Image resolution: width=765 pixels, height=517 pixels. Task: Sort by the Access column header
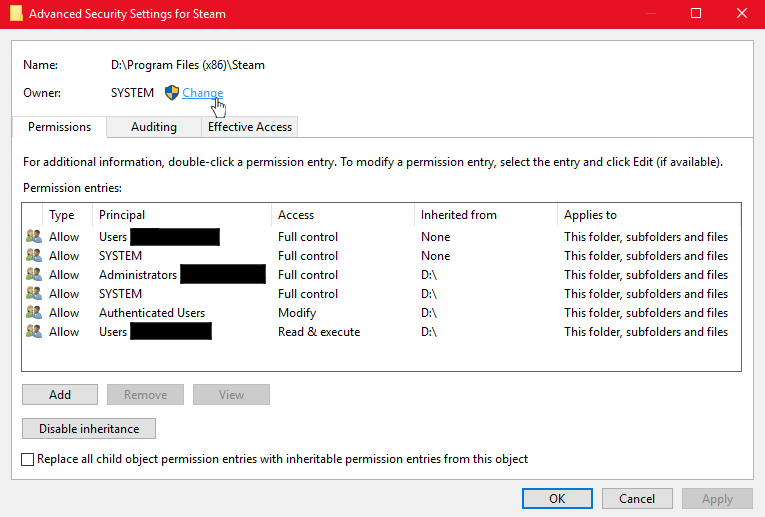(340, 215)
